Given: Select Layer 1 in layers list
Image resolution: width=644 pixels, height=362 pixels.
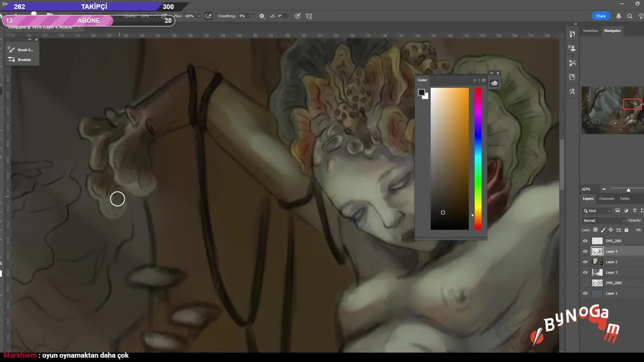Looking at the screenshot, I should [613, 293].
